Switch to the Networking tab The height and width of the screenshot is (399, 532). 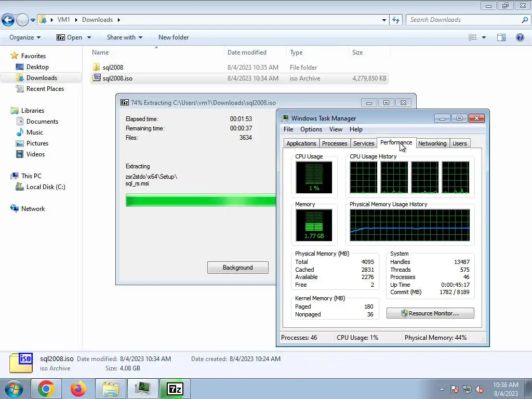(432, 143)
